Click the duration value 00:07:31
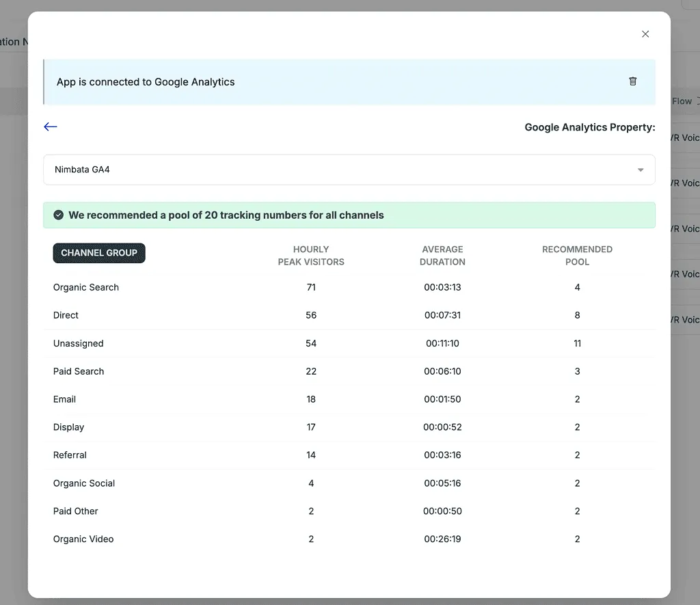 coord(442,315)
